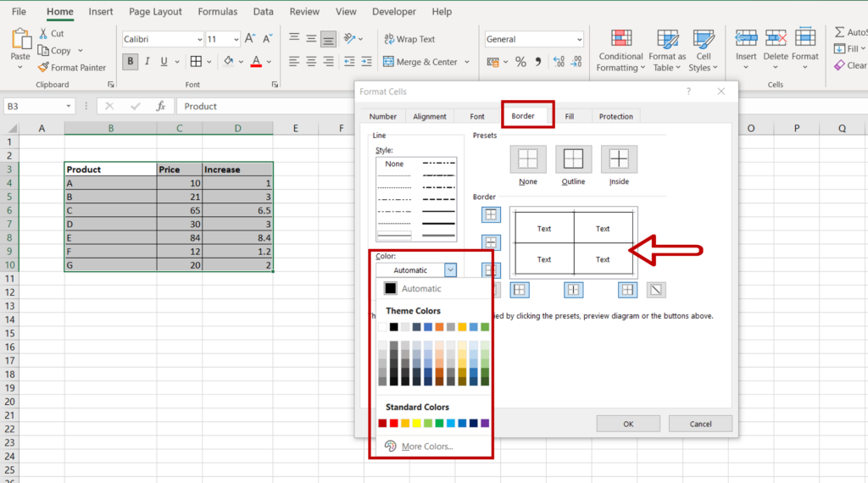Click the Copy icon in Clipboard group
This screenshot has height=483, width=868.
pos(43,50)
